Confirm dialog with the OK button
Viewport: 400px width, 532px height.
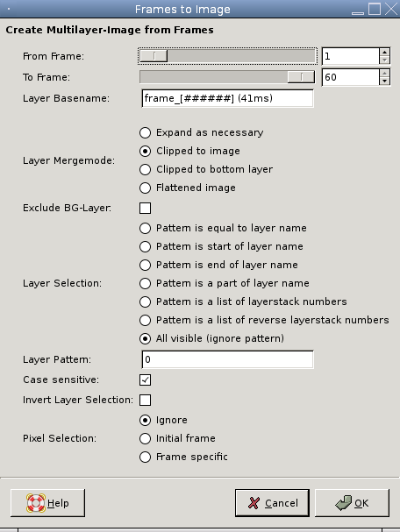click(x=352, y=503)
